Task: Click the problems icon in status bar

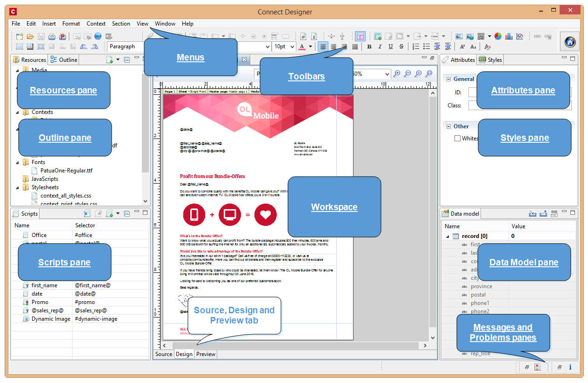Action: [538, 367]
